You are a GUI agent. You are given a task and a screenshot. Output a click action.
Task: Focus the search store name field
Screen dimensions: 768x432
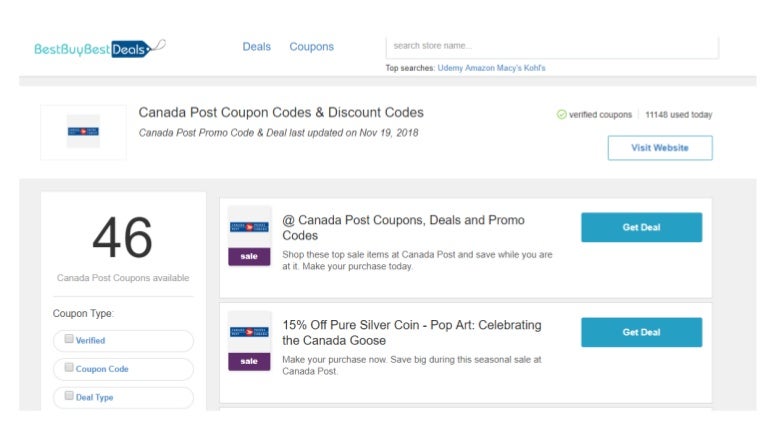pos(552,47)
